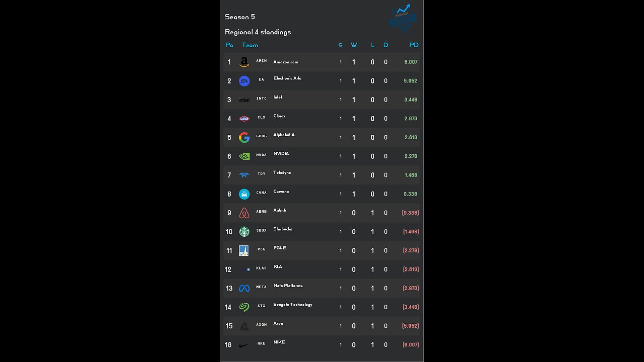The image size is (644, 362).
Task: Select the Teledyne team name
Action: coord(282,173)
